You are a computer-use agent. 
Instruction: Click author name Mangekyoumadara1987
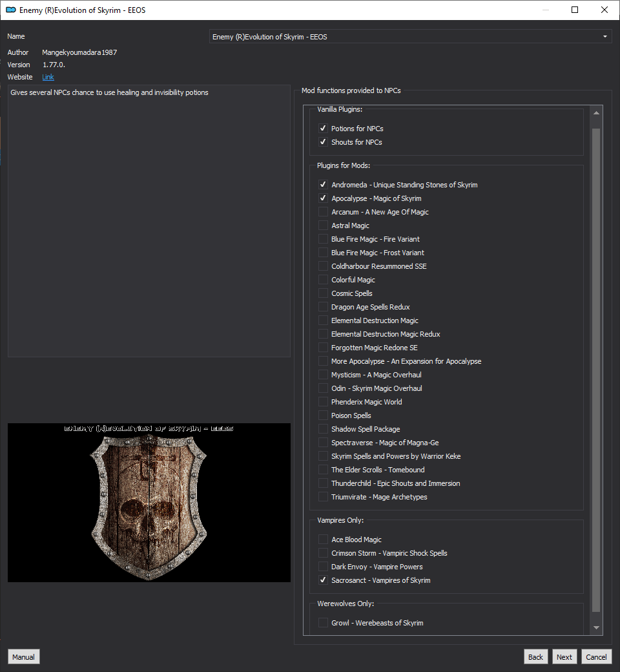click(79, 52)
